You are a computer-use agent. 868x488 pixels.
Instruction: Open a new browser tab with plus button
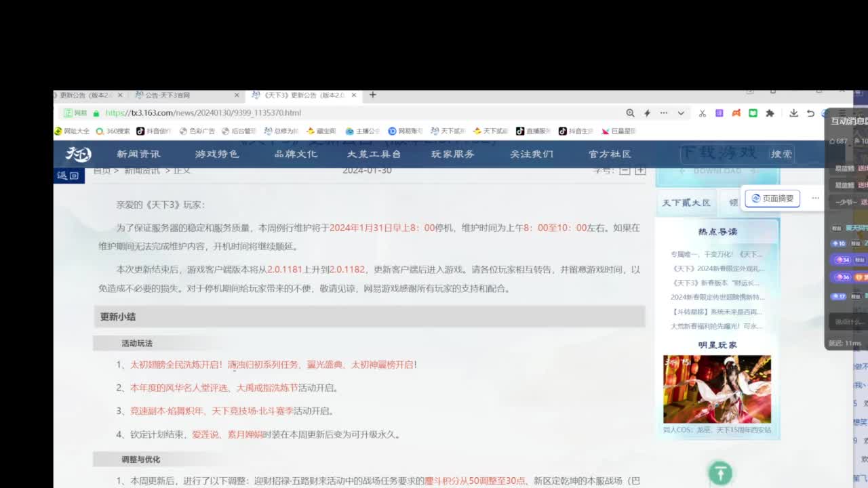point(372,95)
